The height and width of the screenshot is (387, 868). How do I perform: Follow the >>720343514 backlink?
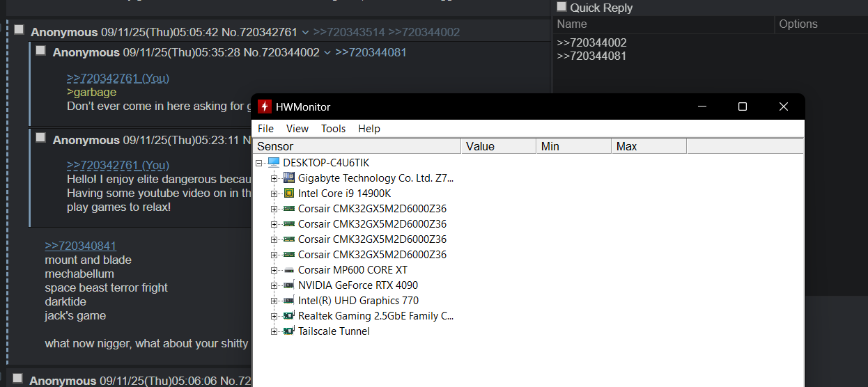click(349, 32)
